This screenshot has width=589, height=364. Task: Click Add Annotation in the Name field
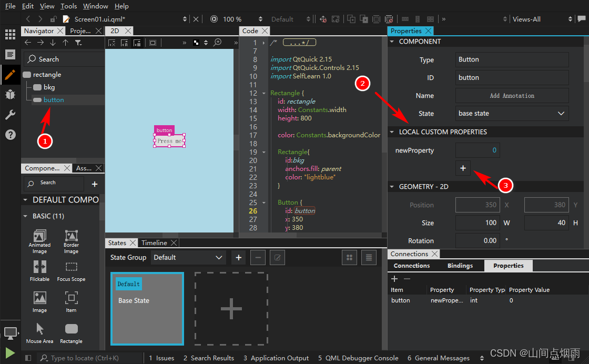(511, 95)
